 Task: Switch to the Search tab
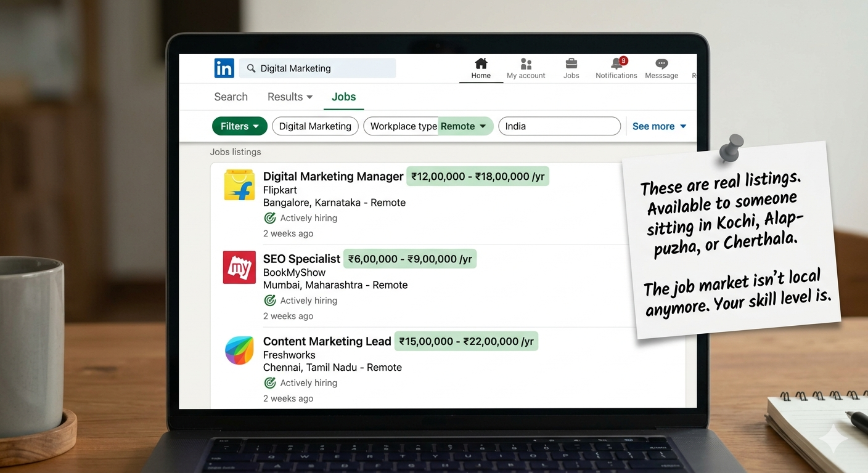[231, 97]
